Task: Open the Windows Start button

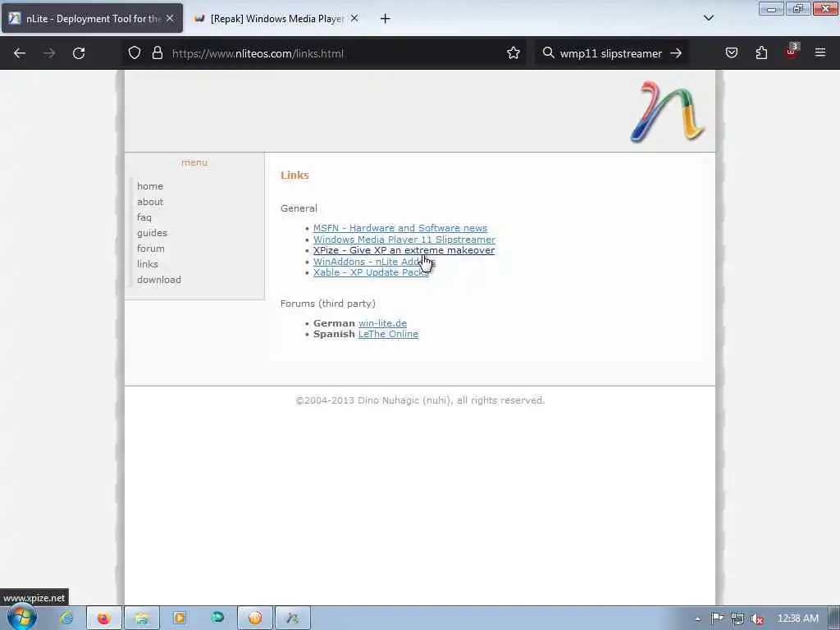Action: tap(22, 618)
